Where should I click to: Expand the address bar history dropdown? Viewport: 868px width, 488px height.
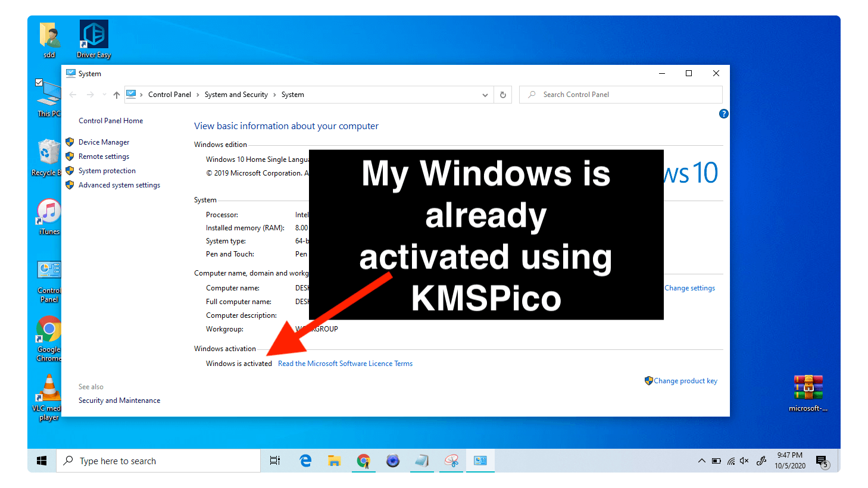(485, 95)
